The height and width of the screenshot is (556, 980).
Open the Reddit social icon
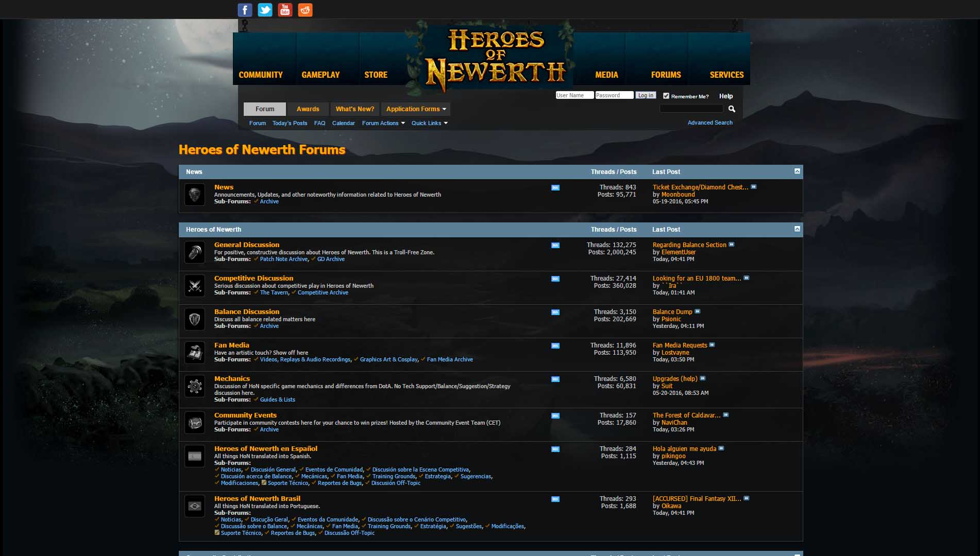[x=305, y=10]
